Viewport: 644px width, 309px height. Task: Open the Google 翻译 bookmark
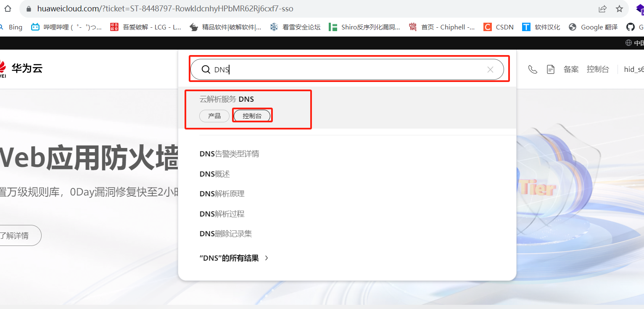tap(593, 27)
